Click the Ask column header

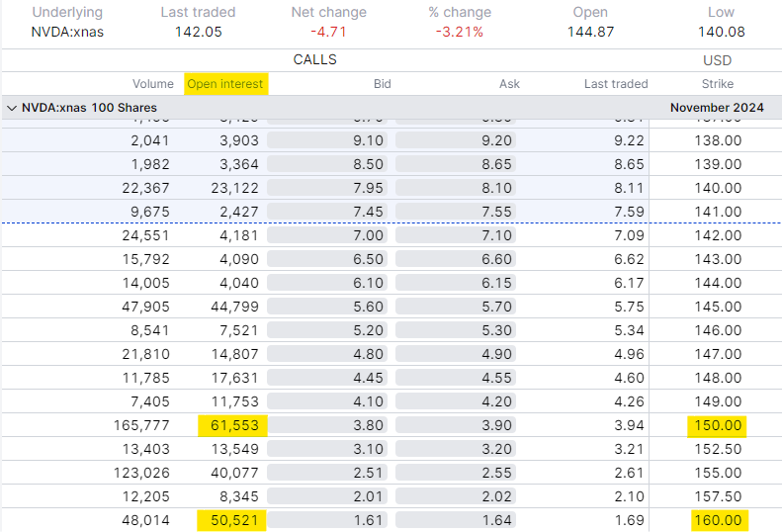[509, 84]
